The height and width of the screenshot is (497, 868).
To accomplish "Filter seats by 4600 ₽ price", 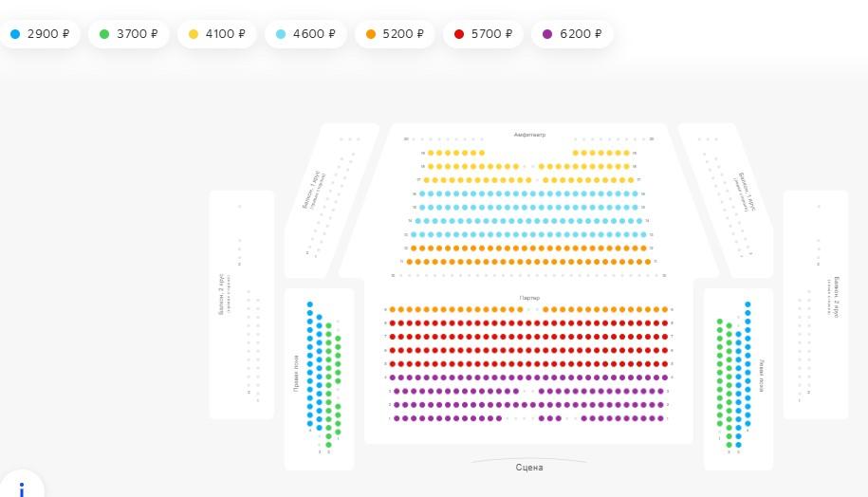I will (x=307, y=34).
